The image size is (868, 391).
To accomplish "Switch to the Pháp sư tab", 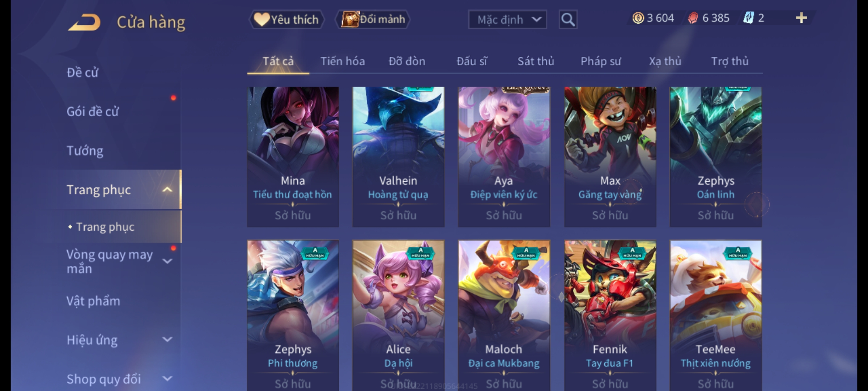I will click(x=600, y=61).
